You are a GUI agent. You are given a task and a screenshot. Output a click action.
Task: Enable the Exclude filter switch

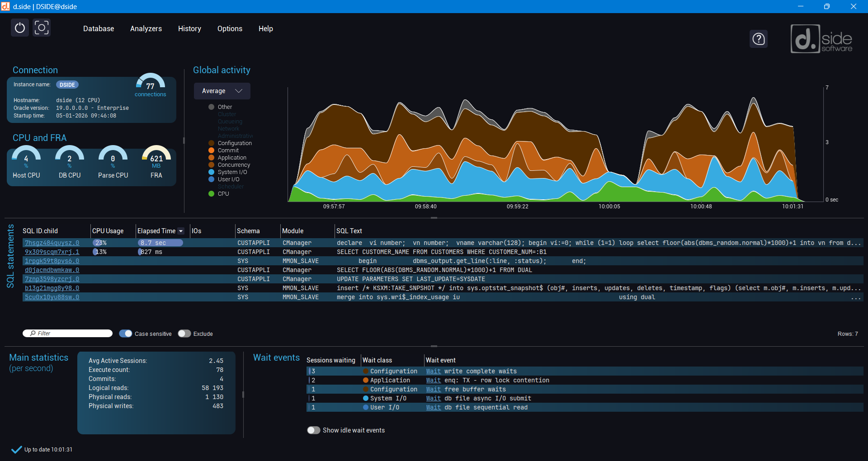184,334
